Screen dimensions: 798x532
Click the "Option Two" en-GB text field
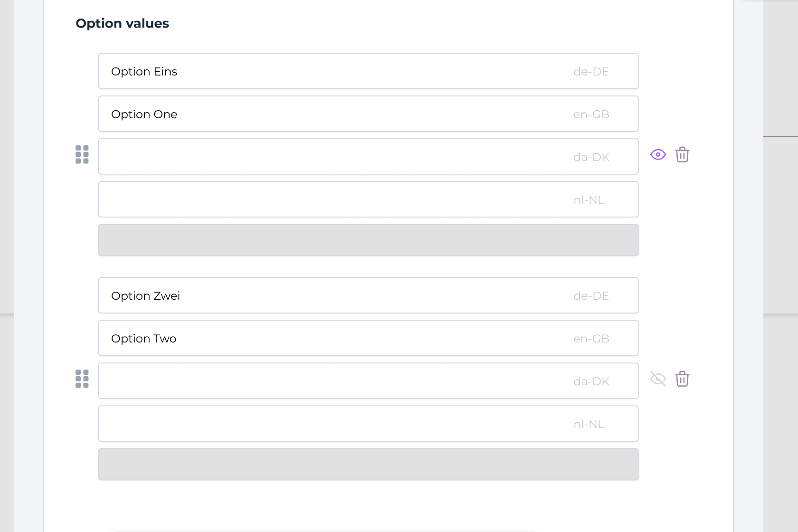[x=332, y=338]
